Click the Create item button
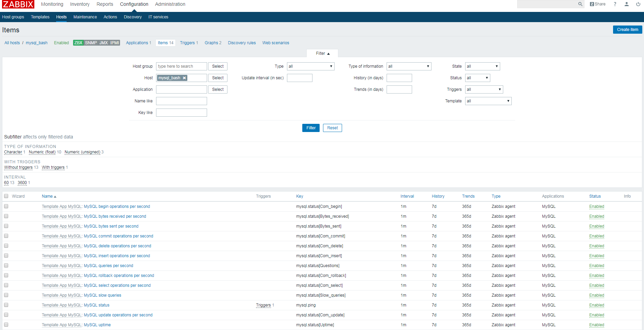This screenshot has height=330, width=644. (627, 30)
